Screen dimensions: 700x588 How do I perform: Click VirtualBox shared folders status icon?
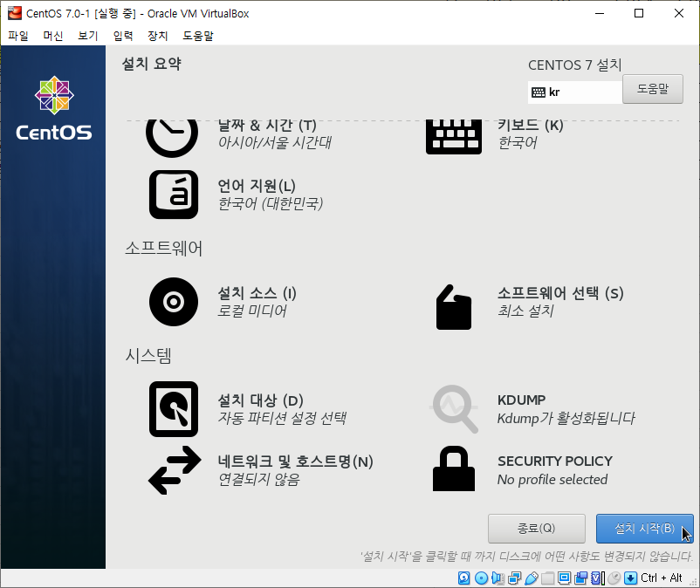[548, 578]
